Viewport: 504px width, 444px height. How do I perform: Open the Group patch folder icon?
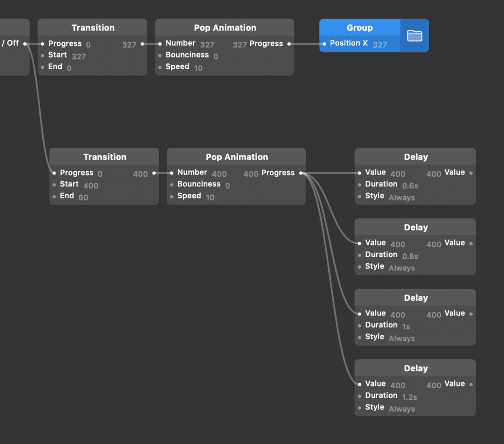tap(415, 36)
